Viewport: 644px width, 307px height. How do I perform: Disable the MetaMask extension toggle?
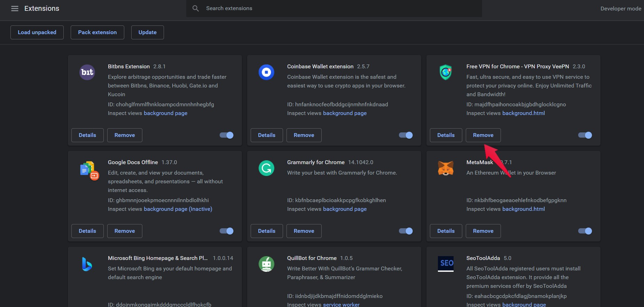click(x=585, y=231)
